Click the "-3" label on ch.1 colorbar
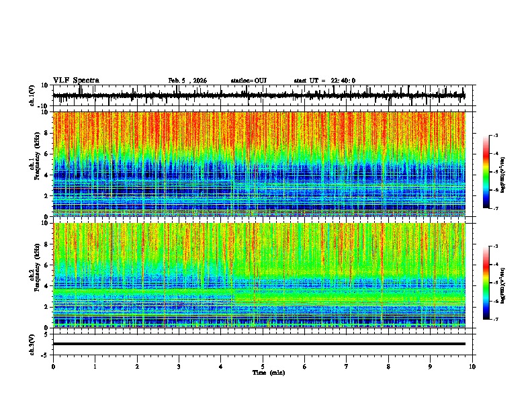Viewport: 532px width, 411px height. tap(496, 135)
